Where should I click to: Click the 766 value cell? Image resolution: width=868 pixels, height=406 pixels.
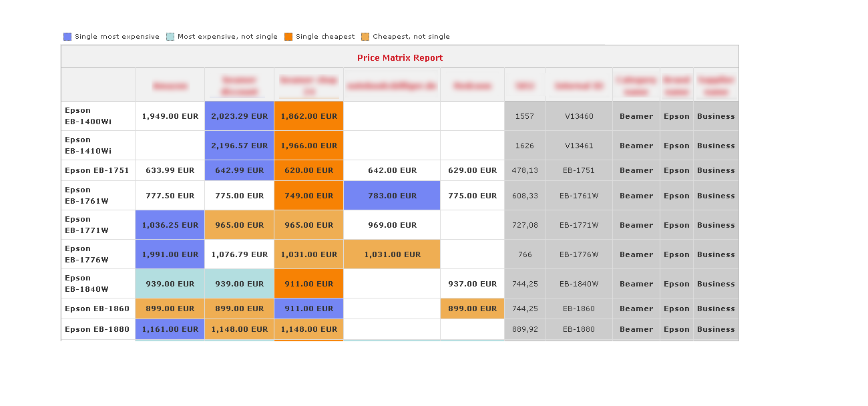[x=525, y=254]
